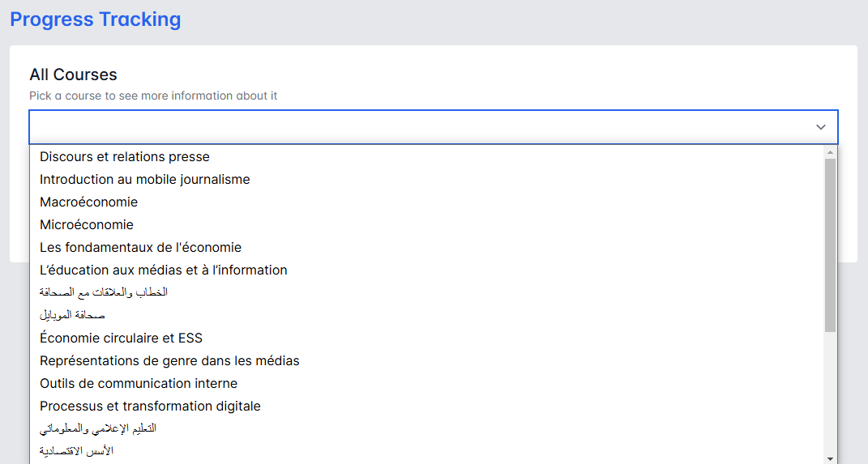Choose 'Introduction au mobile journalisme' course
This screenshot has width=868, height=464.
pyautogui.click(x=145, y=180)
